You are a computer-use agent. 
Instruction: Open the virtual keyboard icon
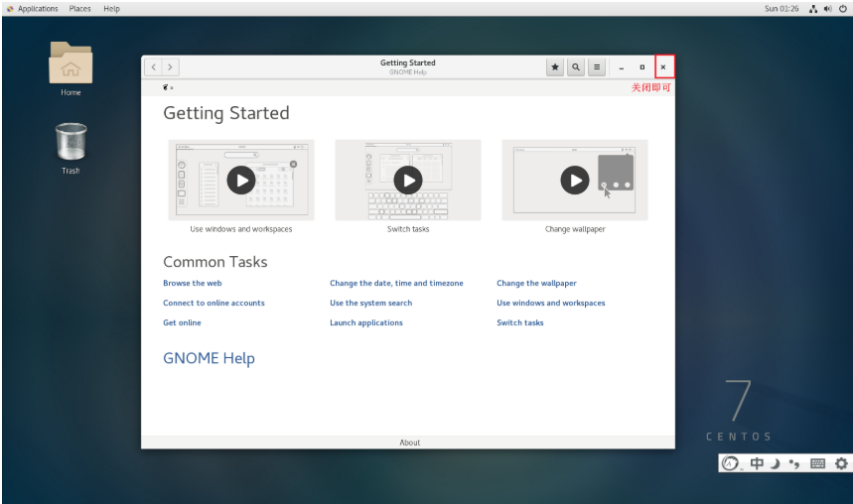(817, 463)
